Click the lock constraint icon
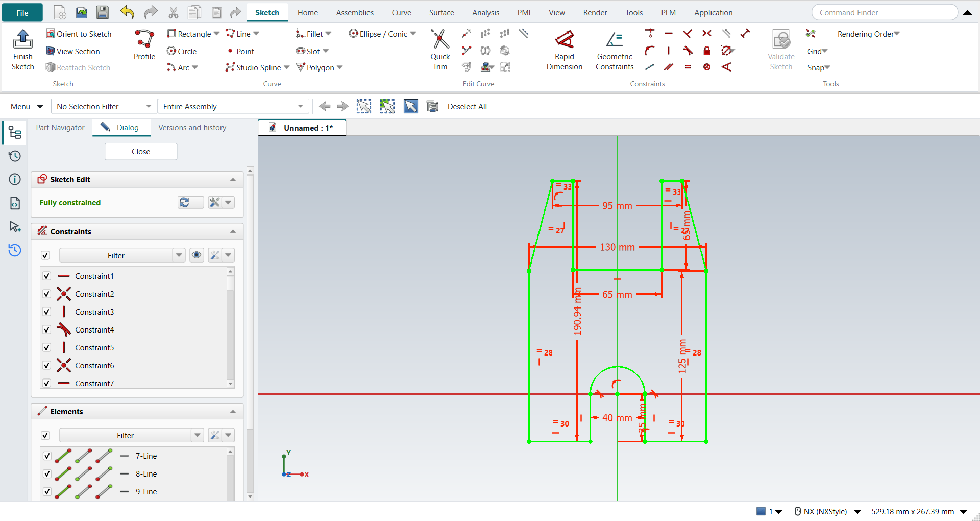Image resolution: width=980 pixels, height=521 pixels. (x=707, y=51)
